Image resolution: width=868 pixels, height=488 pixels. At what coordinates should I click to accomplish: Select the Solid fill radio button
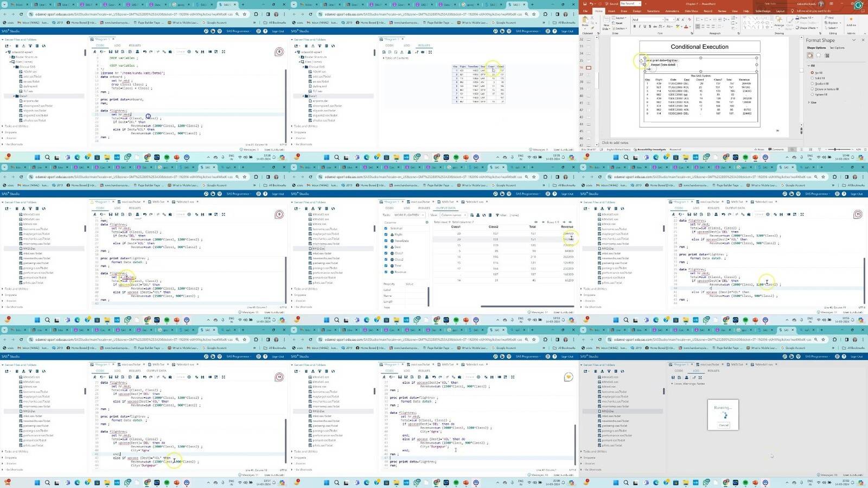(x=812, y=78)
